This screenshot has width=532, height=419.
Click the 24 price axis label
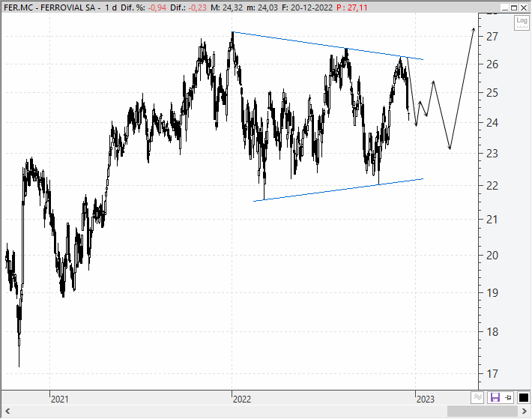coord(492,122)
